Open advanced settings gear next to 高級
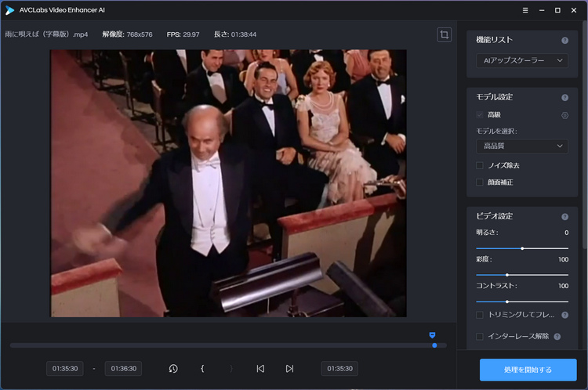The image size is (588, 390). pyautogui.click(x=564, y=115)
